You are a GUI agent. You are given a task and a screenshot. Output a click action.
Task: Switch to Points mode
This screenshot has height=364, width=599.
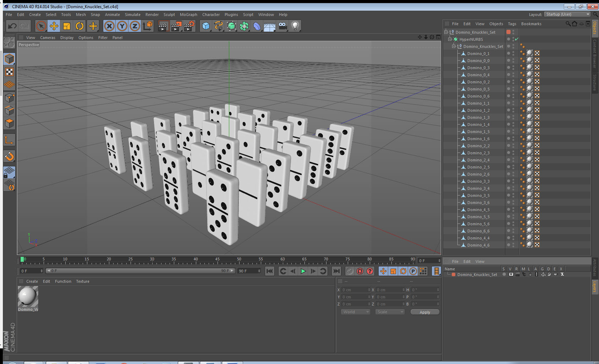pos(10,98)
